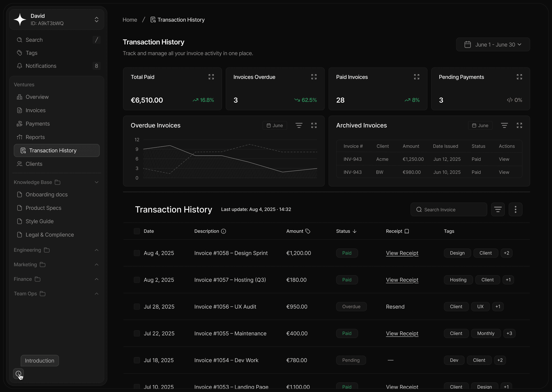Screen dimensions: 552x392
Task: Toggle the select-all checkbox in table header
Action: pos(137,231)
